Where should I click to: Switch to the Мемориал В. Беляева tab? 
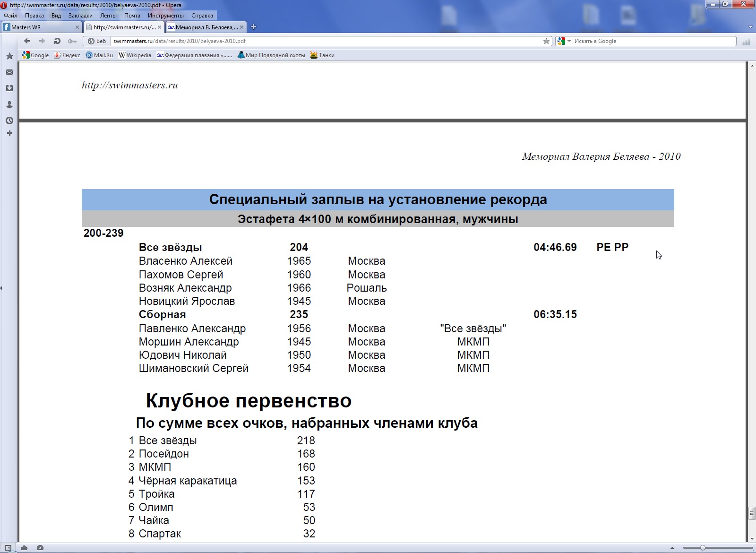[x=206, y=27]
